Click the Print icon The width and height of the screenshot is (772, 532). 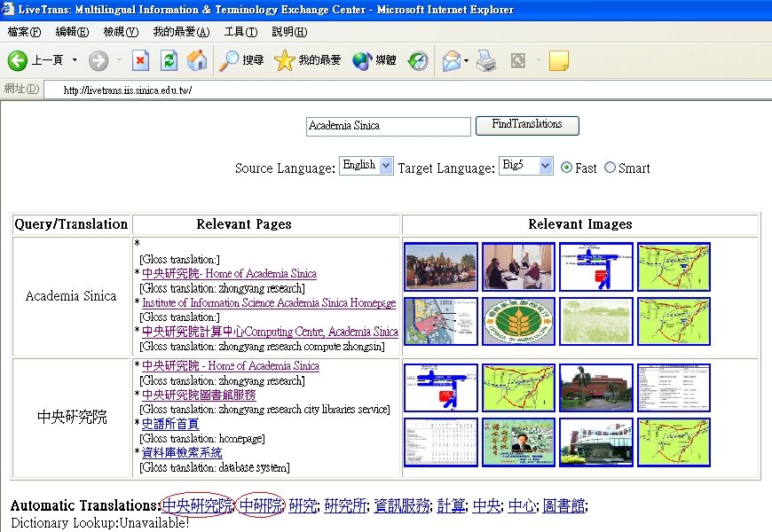[x=486, y=60]
